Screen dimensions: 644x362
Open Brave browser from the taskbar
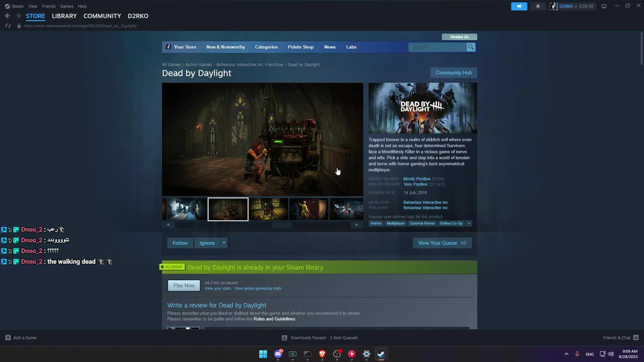(x=323, y=354)
